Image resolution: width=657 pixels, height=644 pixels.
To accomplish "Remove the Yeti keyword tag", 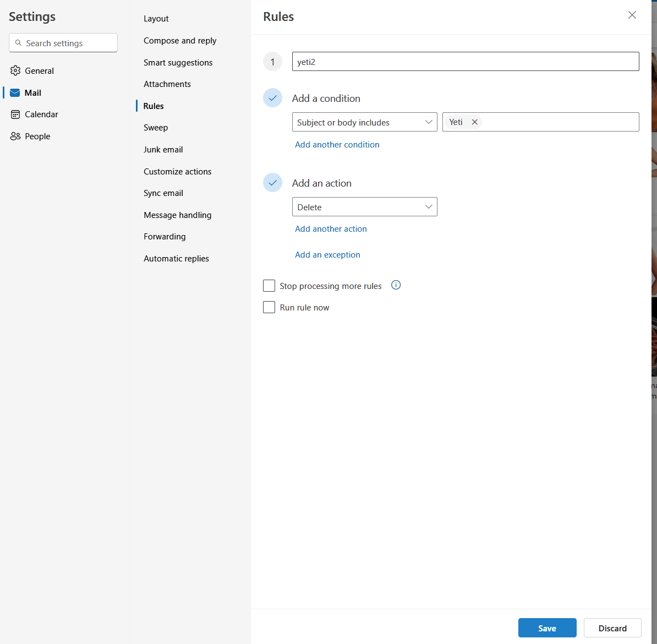I will (474, 122).
